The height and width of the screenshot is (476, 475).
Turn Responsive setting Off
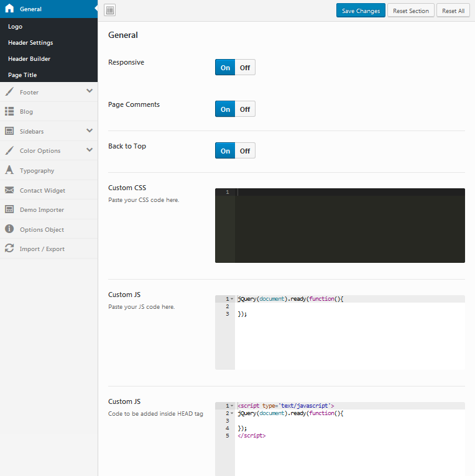(245, 68)
